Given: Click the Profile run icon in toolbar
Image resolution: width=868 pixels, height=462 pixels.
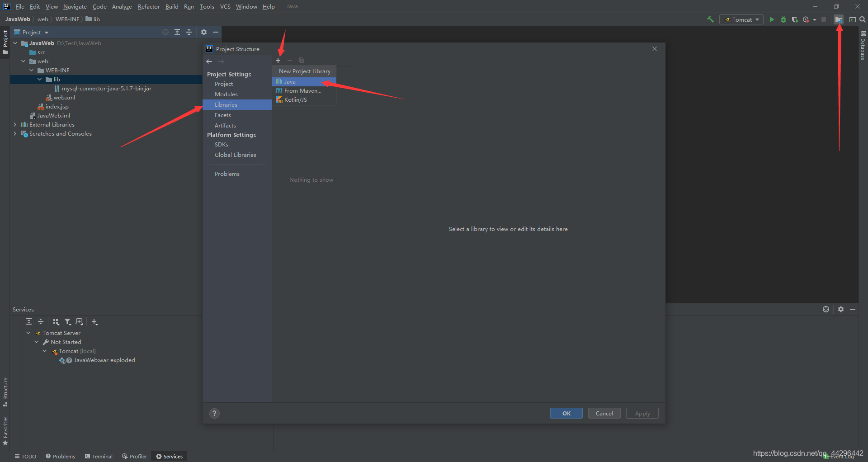Looking at the screenshot, I should (806, 19).
